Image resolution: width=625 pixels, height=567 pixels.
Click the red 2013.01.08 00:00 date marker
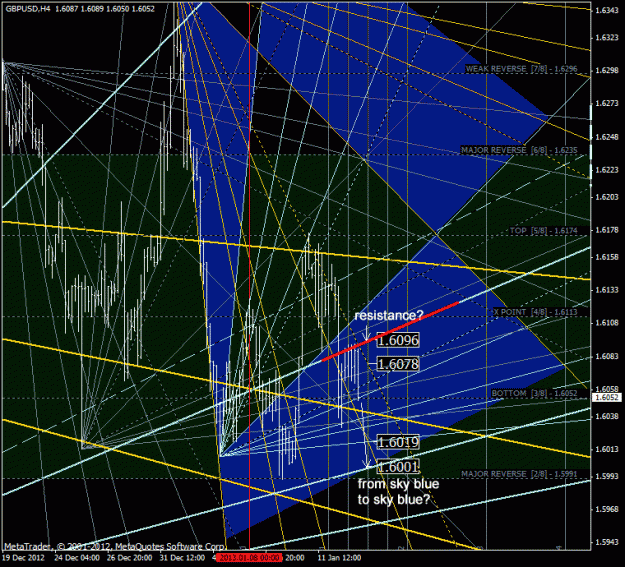250,557
